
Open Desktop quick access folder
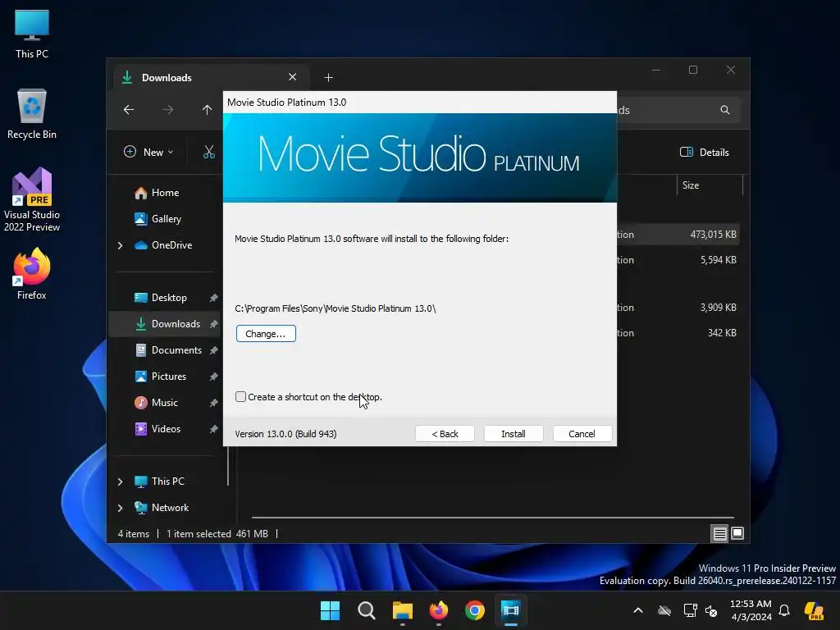click(x=169, y=298)
